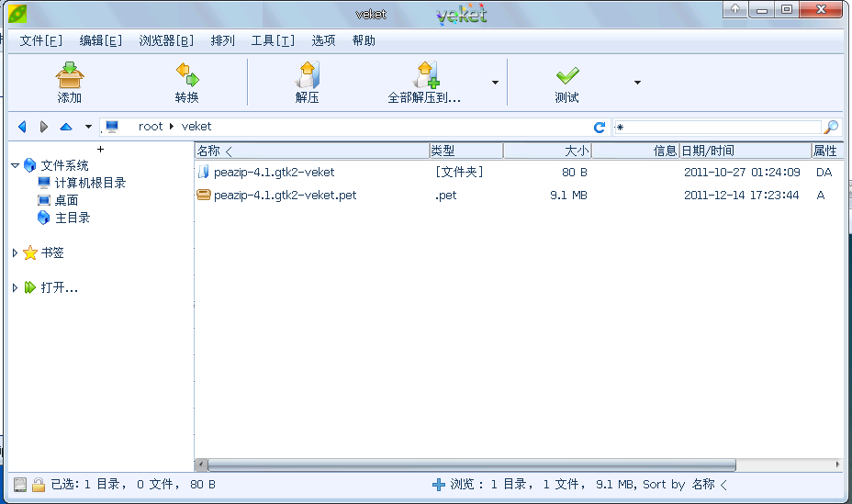Go forward with the right arrow icon
This screenshot has height=504, width=852.
44,127
